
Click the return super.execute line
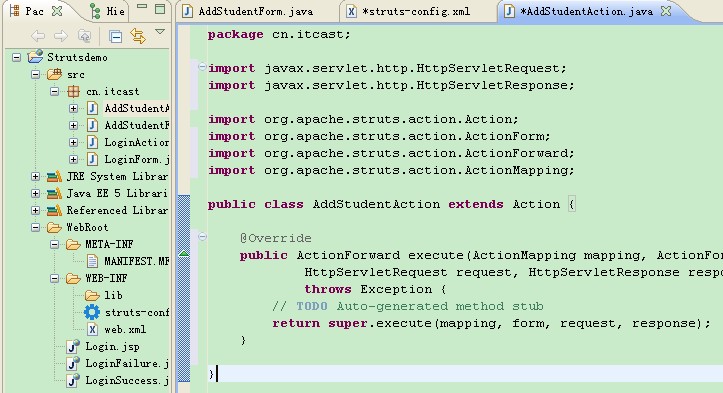tap(492, 323)
